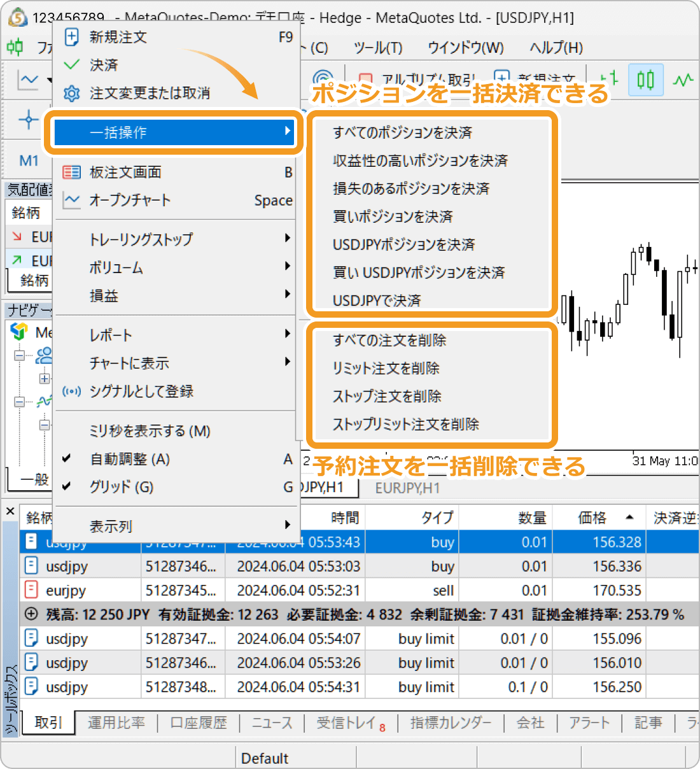Click the gear icon beside 注文変更または取消
Viewport: 700px width, 769px height.
72,94
